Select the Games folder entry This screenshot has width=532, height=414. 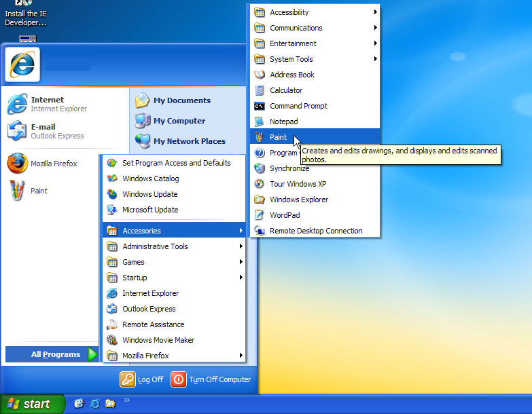tap(174, 262)
